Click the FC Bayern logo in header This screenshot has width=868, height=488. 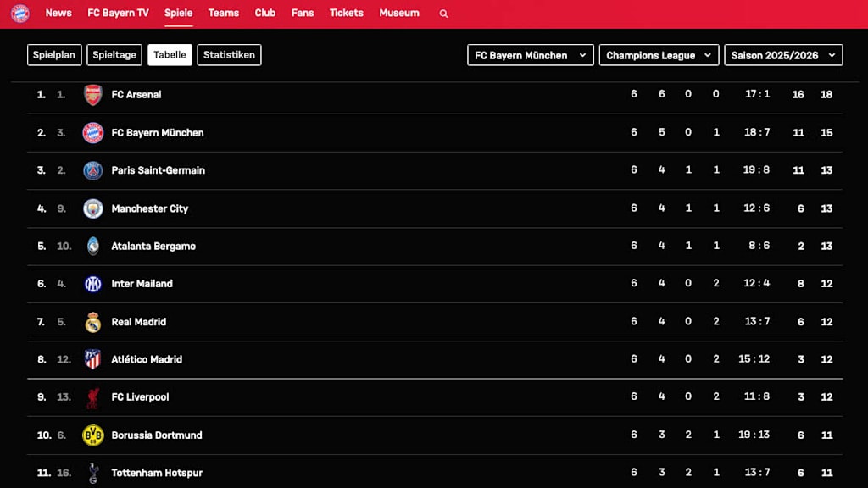(x=19, y=14)
